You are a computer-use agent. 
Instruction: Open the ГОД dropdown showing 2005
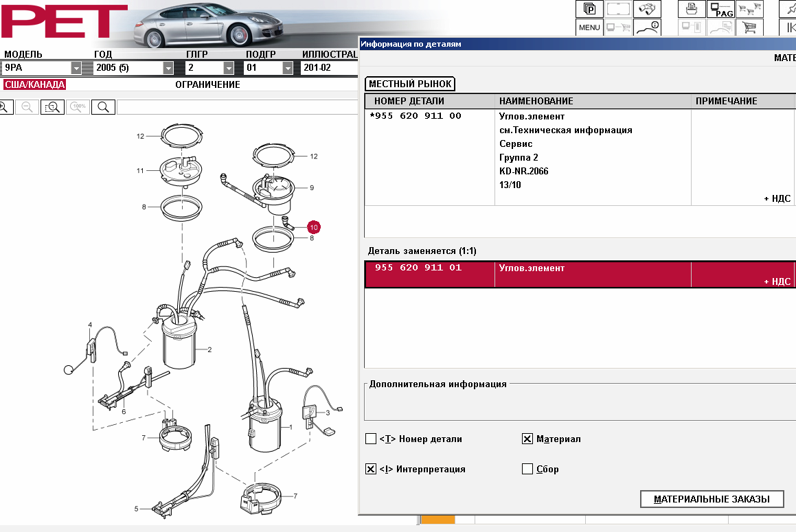168,68
